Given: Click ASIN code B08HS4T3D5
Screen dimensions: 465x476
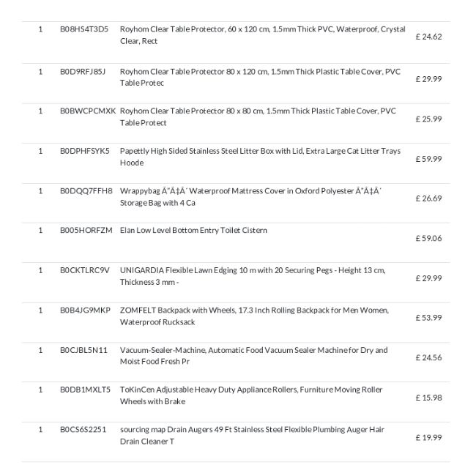Looking at the screenshot, I should (x=84, y=29).
